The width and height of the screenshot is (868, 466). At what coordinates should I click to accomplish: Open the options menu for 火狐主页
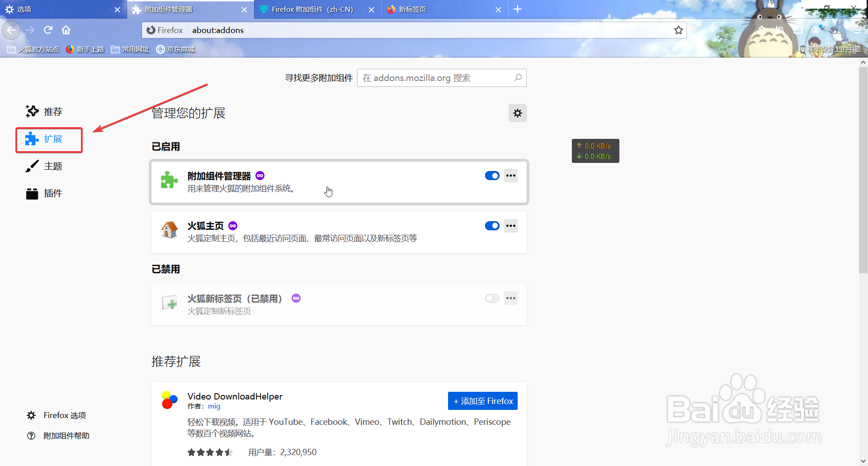[510, 226]
